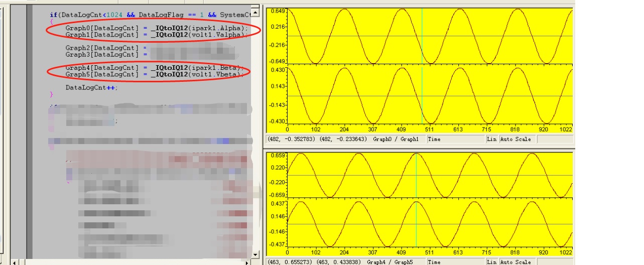Screen dimensions: 644x265
Task: Click the (482, -0.233643) cursor readout
Action: click(343, 139)
